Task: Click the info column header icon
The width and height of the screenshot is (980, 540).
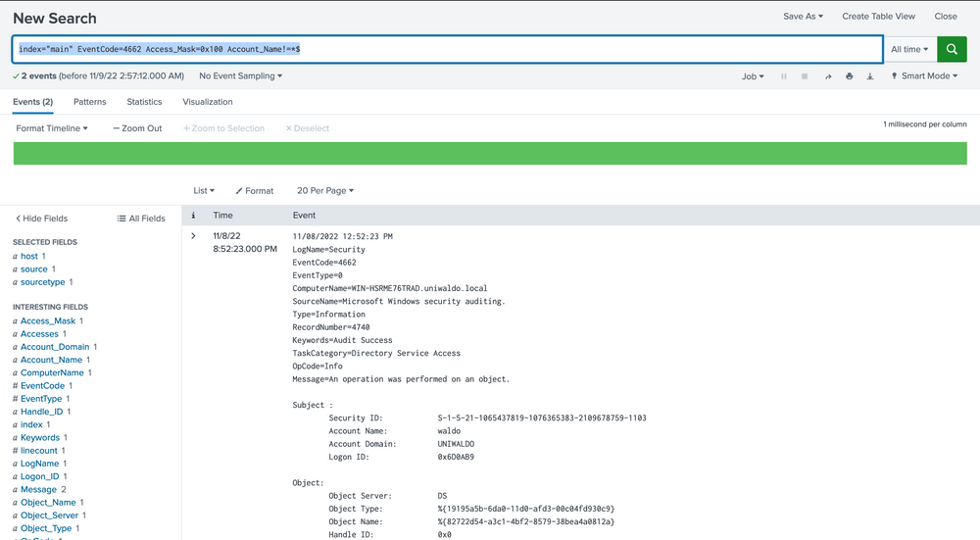Action: tap(193, 215)
